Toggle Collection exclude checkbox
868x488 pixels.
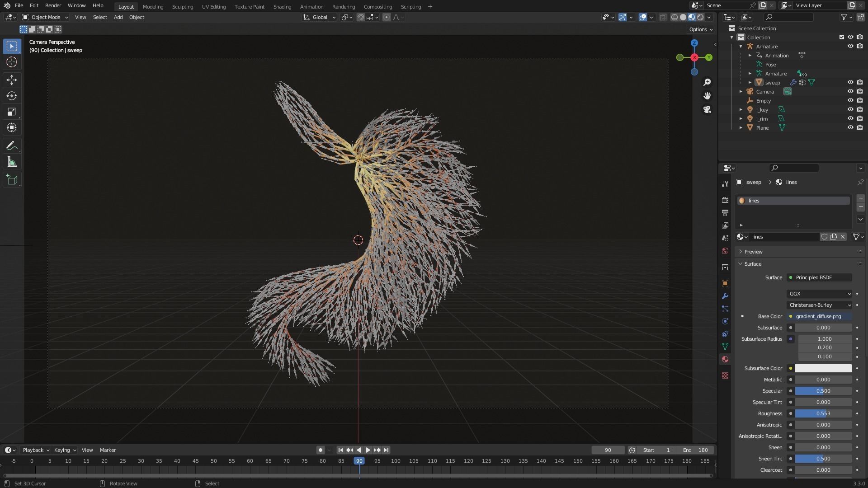pos(842,37)
